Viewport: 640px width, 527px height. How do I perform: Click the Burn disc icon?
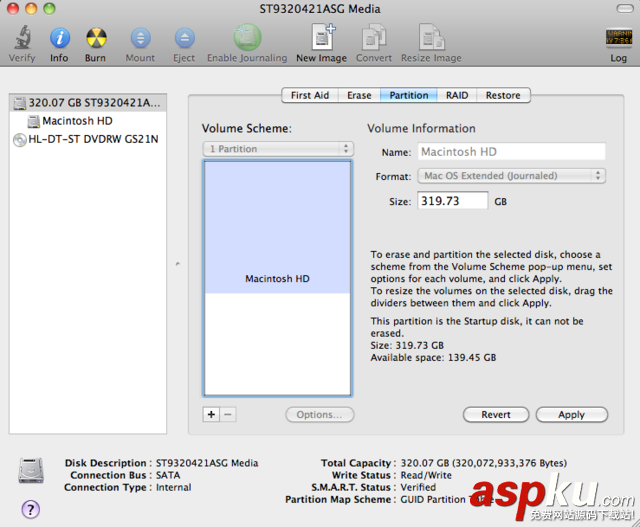point(96,38)
